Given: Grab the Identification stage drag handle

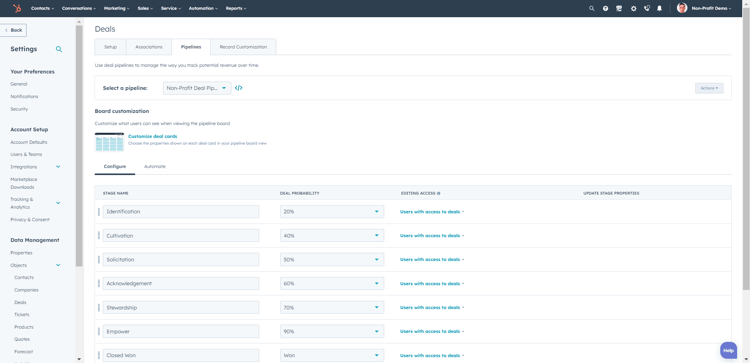Looking at the screenshot, I should [99, 211].
